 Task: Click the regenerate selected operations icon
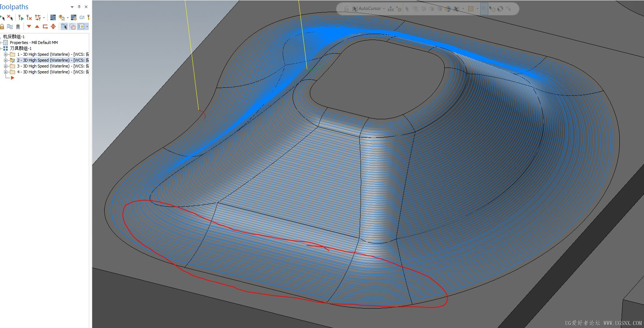(x=21, y=18)
